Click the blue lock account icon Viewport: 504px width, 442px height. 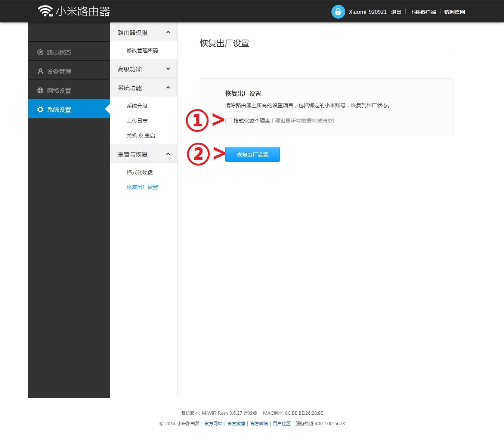tap(338, 12)
